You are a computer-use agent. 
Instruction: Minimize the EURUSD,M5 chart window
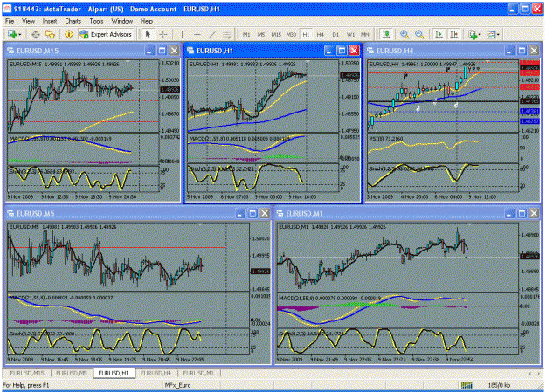(x=240, y=213)
